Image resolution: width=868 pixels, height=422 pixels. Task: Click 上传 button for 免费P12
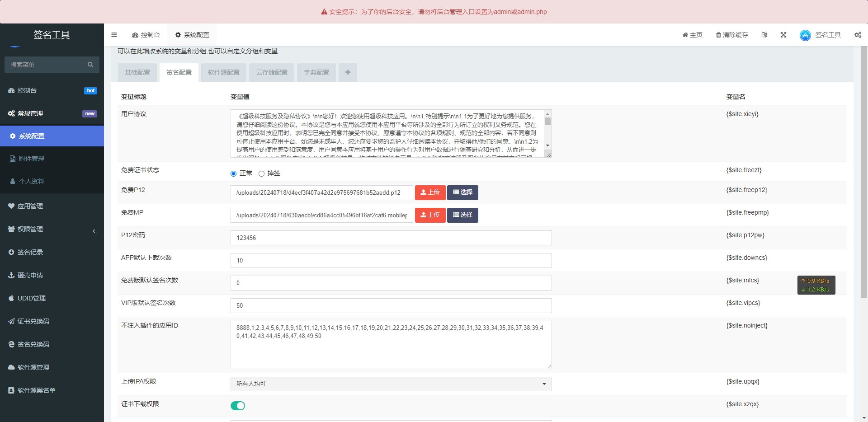click(x=430, y=192)
